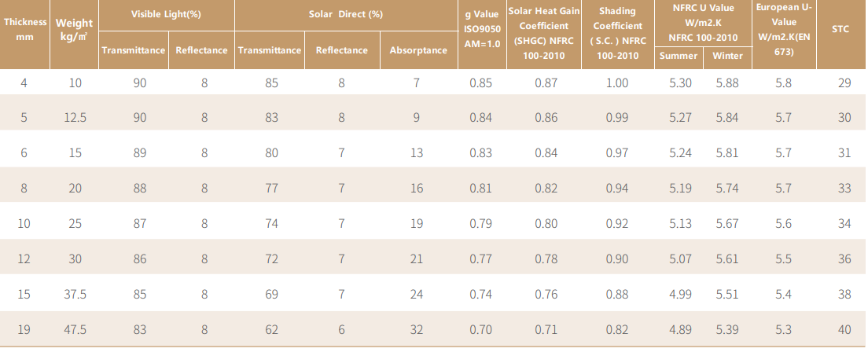This screenshot has width=868, height=352.
Task: Click the 0.87 SHGC cell
Action: click(542, 82)
